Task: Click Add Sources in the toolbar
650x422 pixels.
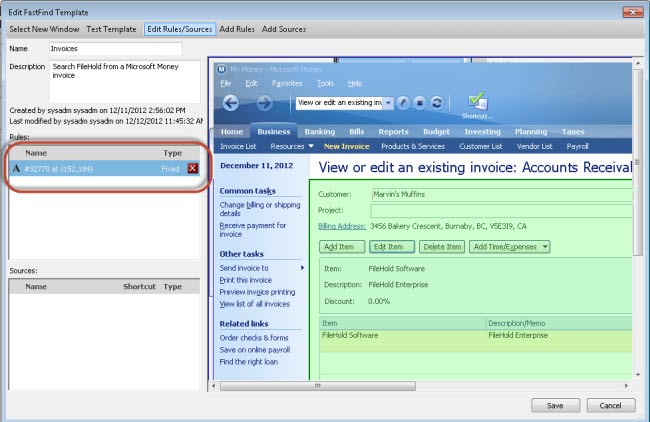Action: [284, 29]
